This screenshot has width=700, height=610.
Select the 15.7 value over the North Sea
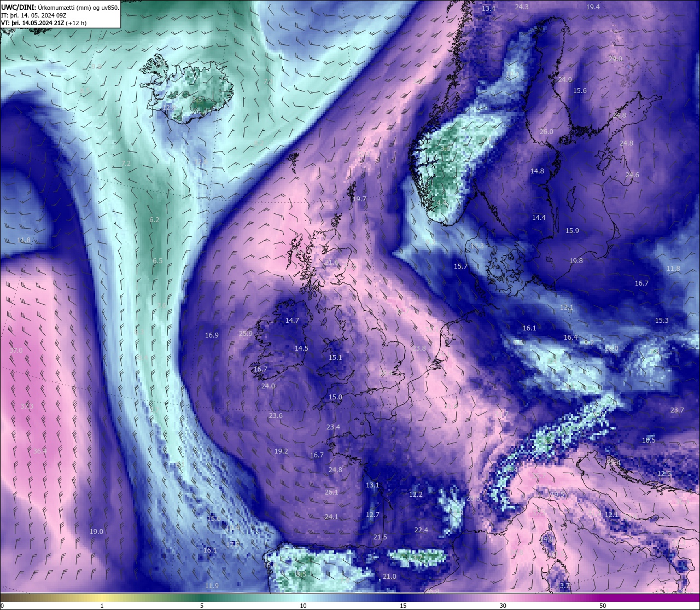[x=460, y=266]
